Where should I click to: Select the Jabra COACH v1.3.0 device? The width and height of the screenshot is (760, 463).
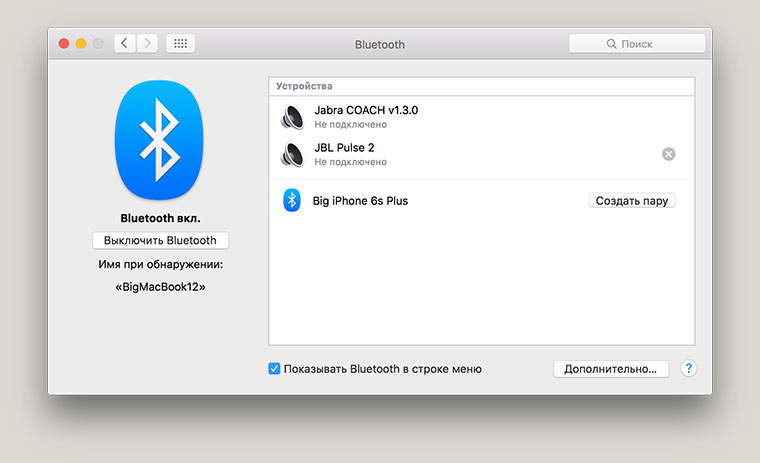click(481, 116)
